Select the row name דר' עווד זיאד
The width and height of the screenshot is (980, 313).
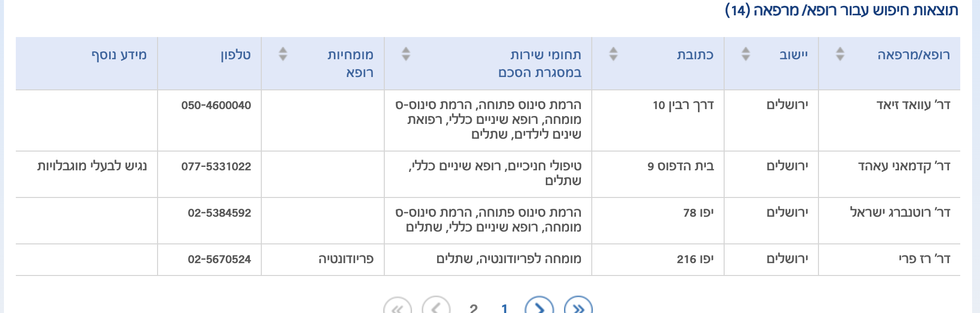913,105
